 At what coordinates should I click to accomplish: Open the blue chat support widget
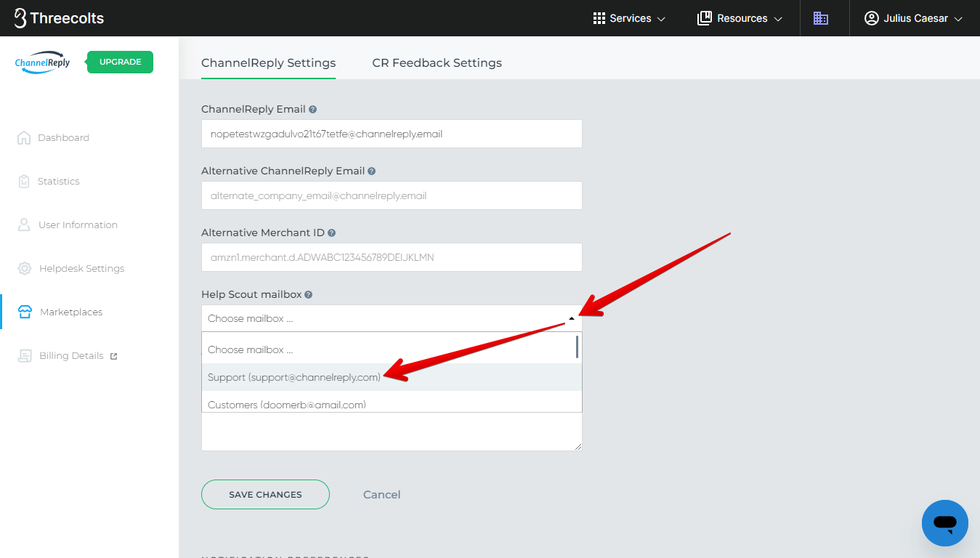[944, 522]
